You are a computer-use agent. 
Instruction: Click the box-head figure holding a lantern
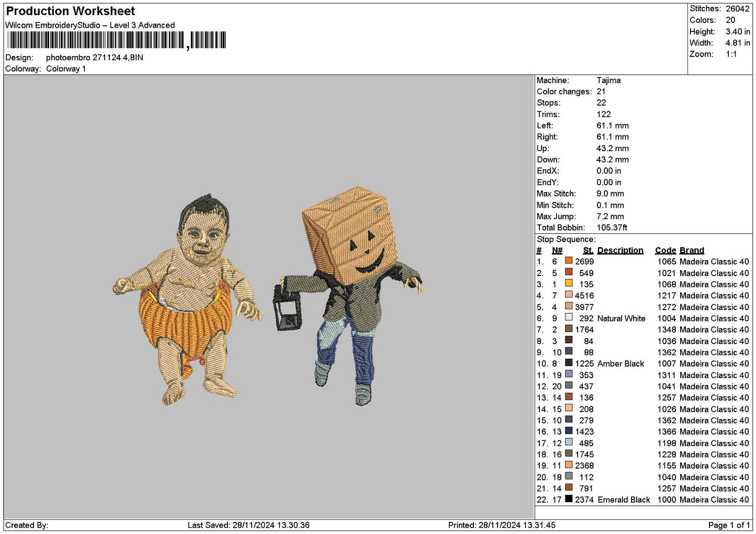tap(348, 296)
